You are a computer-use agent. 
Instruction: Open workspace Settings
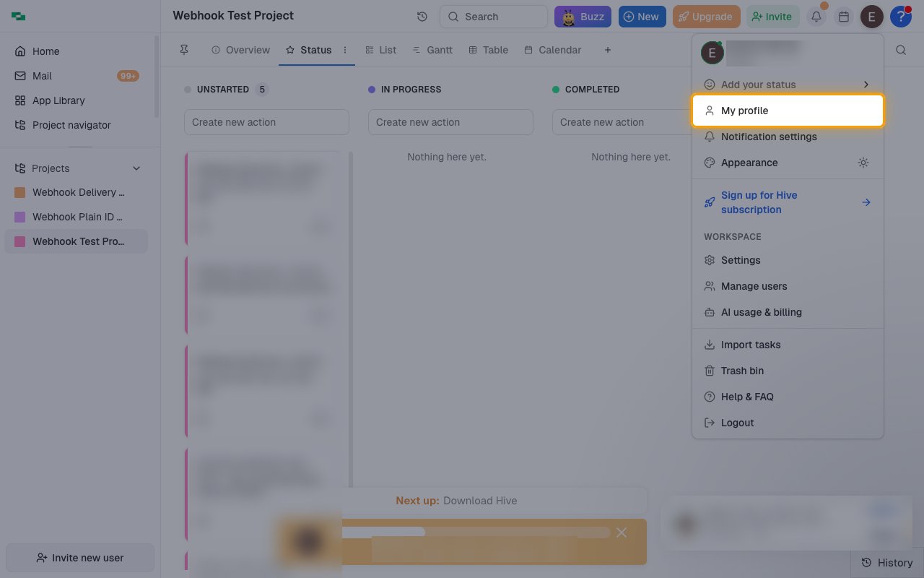[x=788, y=260]
